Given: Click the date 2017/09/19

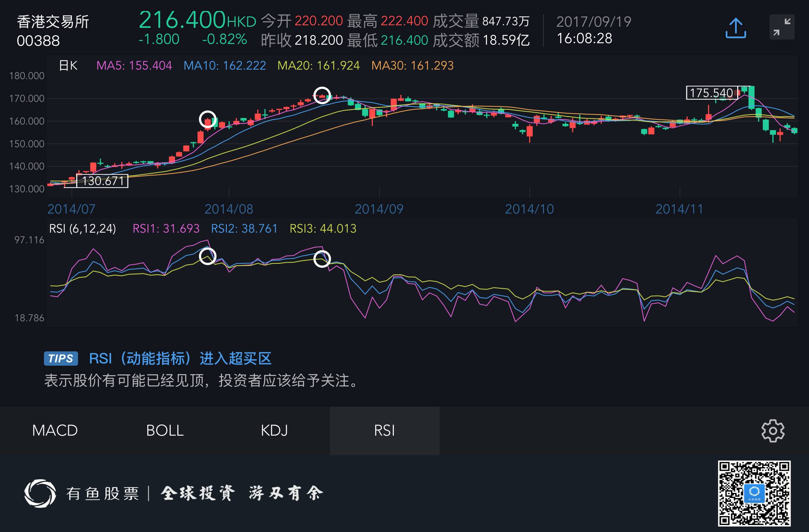Looking at the screenshot, I should [x=594, y=22].
